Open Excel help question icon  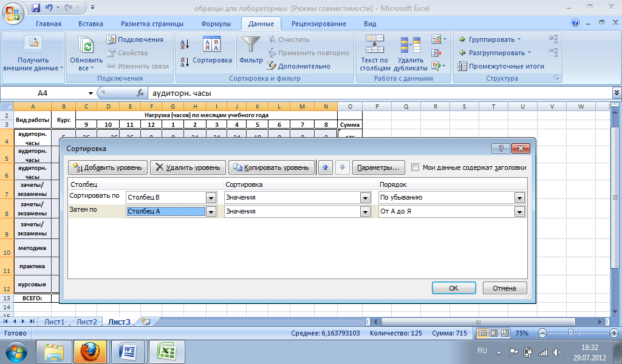click(x=575, y=23)
